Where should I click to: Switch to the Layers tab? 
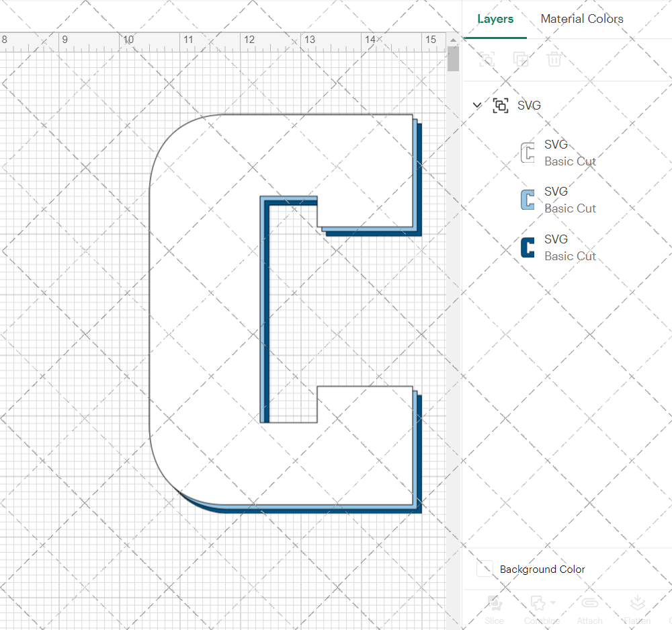[495, 19]
